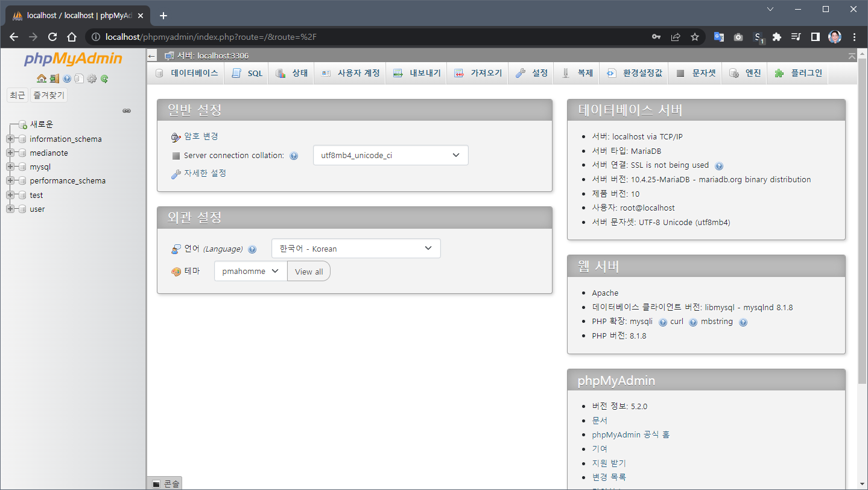Click the link-with-main-panel chain icon

[x=127, y=111]
